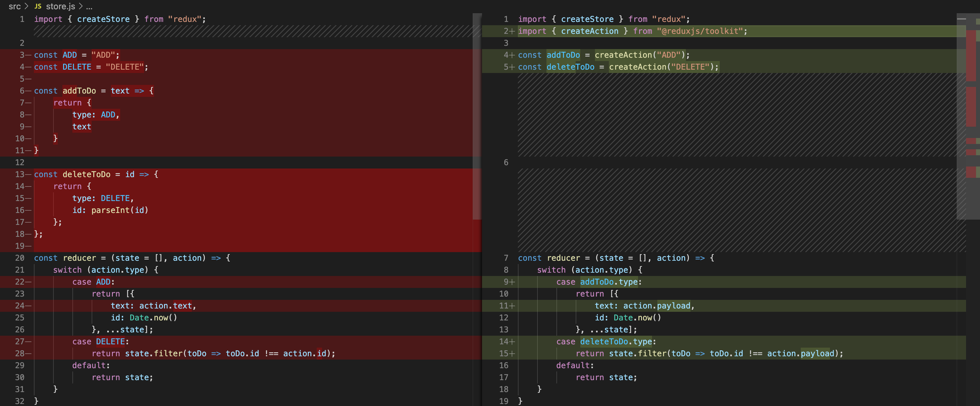Click the plus marker beside line 4

tap(512, 55)
